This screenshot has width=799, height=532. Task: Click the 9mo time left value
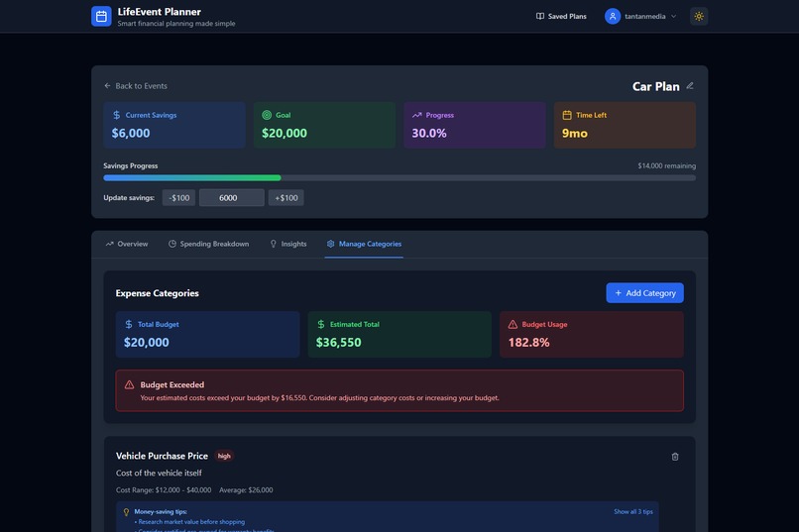[575, 134]
